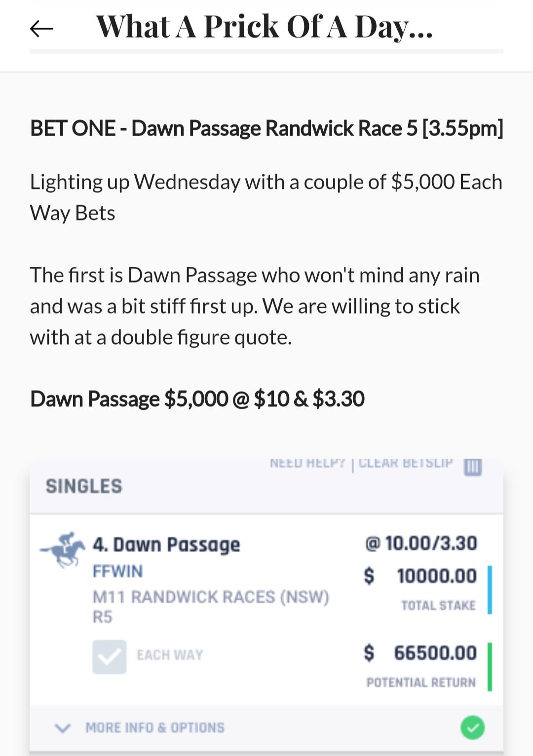Click the 66500.00 potential return amount
The width and height of the screenshot is (533, 756).
click(435, 653)
